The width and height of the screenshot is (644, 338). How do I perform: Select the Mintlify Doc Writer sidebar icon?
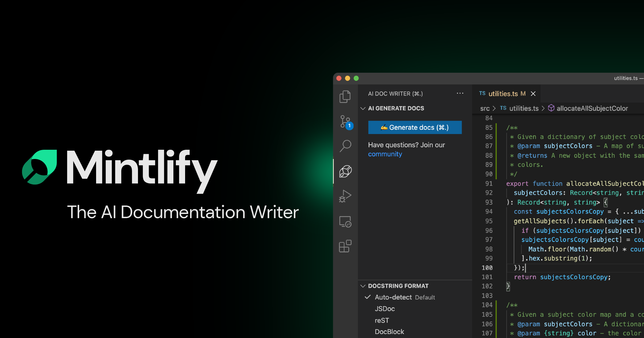tap(345, 171)
